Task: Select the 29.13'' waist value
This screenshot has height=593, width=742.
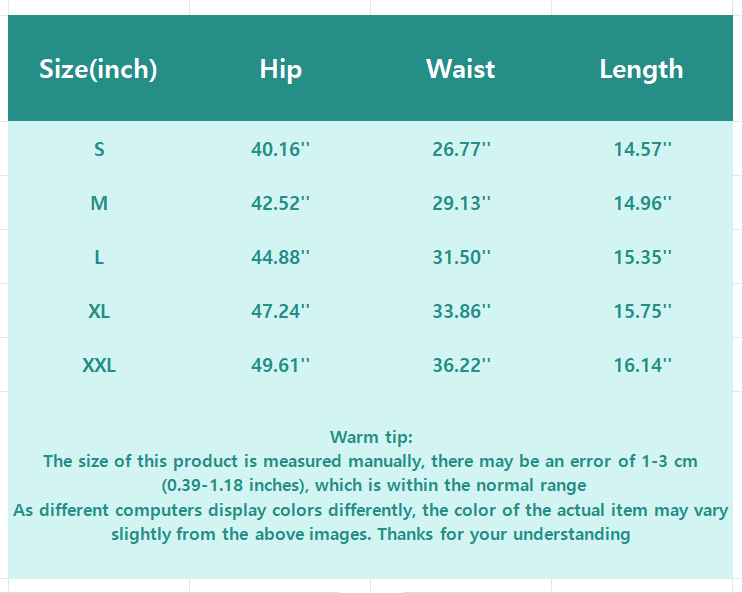Action: tap(461, 204)
